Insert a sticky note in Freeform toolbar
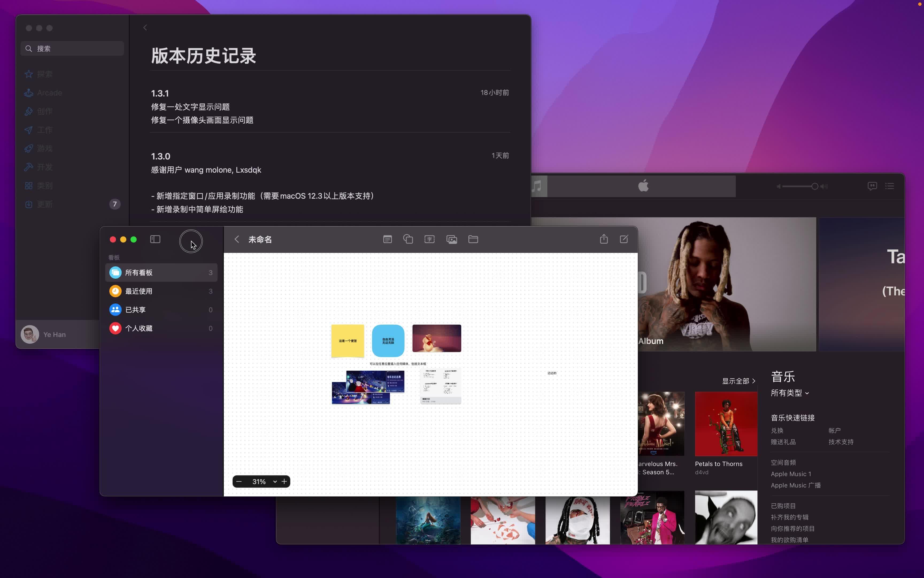 [387, 239]
